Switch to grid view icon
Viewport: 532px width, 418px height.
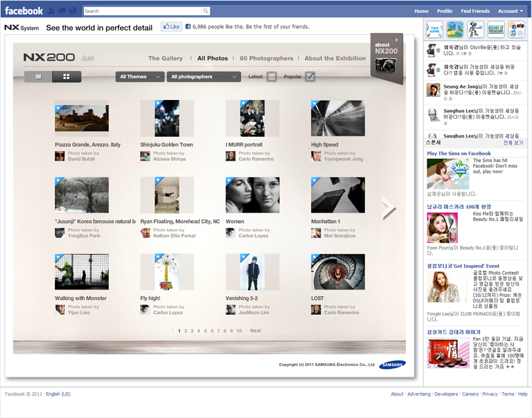(66, 77)
